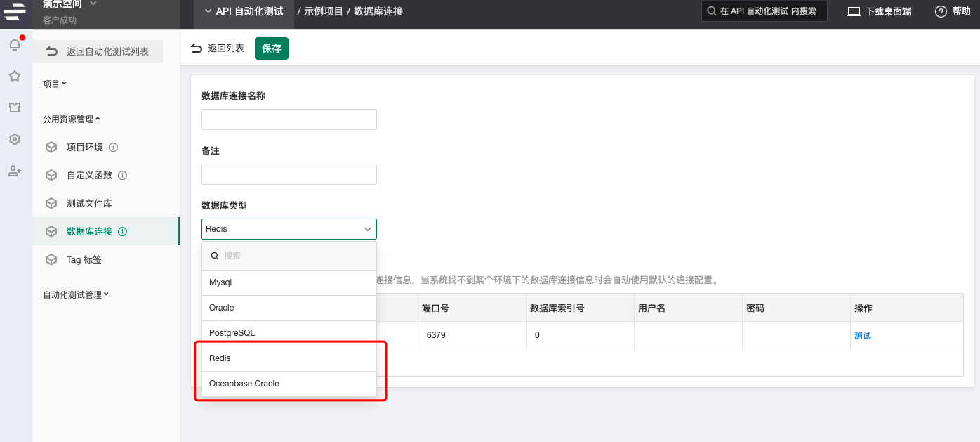Click the star favorites icon
980x442 pixels.
[15, 76]
